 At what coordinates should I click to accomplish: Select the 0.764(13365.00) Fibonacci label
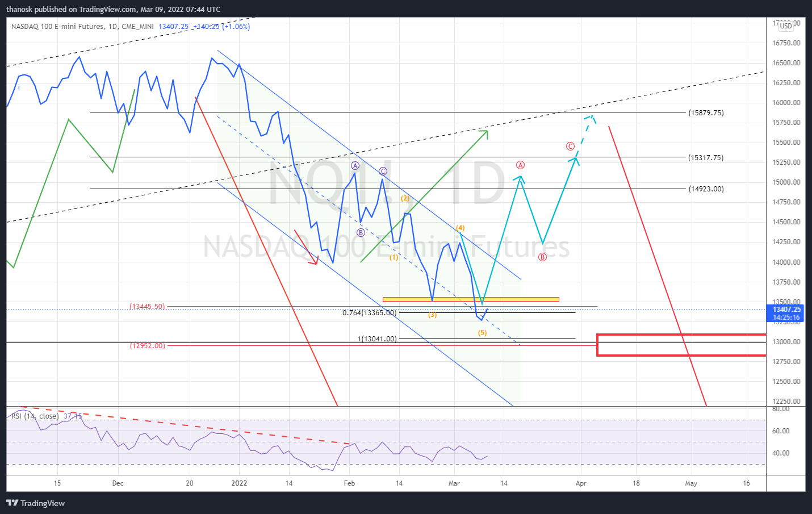click(x=370, y=313)
